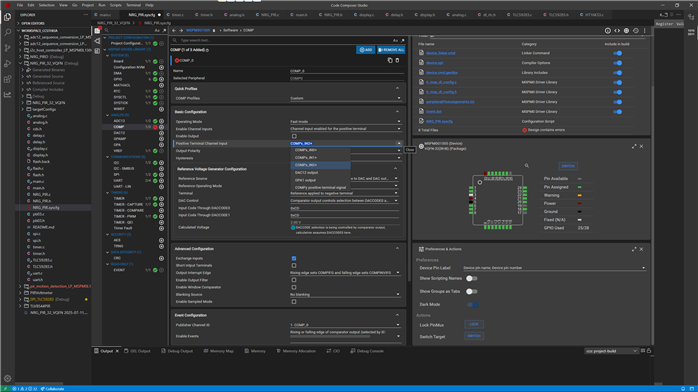This screenshot has width=698, height=392.
Task: Check Enable Sampled Mode checkbox
Action: [x=294, y=302]
